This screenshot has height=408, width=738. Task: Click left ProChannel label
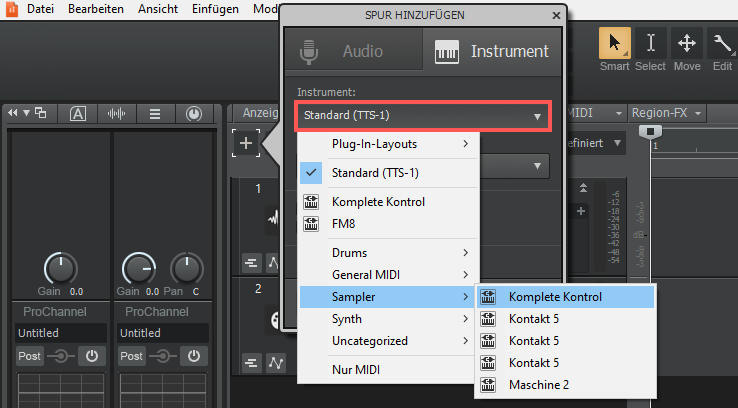pyautogui.click(x=55, y=312)
